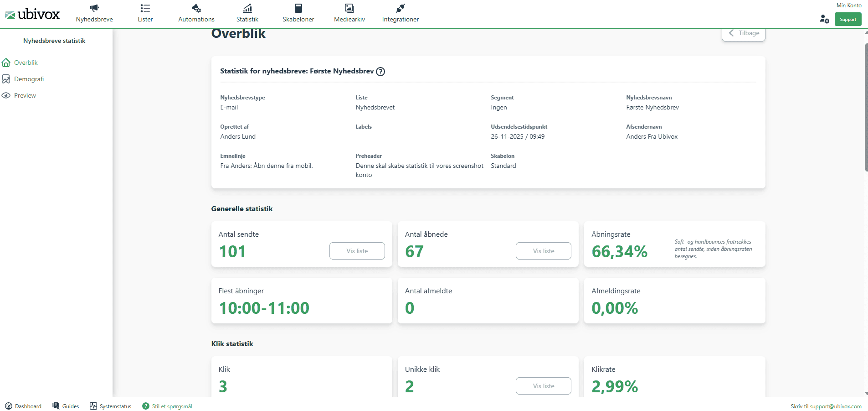Click the Oprettet af value Anders Lund
This screenshot has width=868, height=411.
[x=238, y=136]
